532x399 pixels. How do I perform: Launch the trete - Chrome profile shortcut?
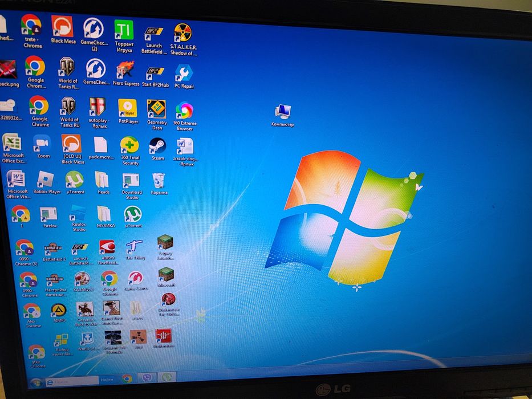[31, 31]
